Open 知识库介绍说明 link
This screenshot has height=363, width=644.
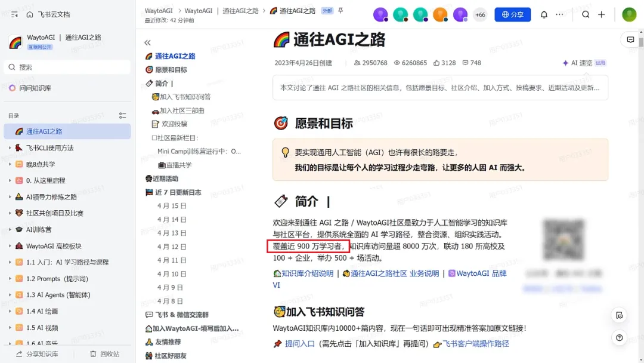pyautogui.click(x=307, y=274)
